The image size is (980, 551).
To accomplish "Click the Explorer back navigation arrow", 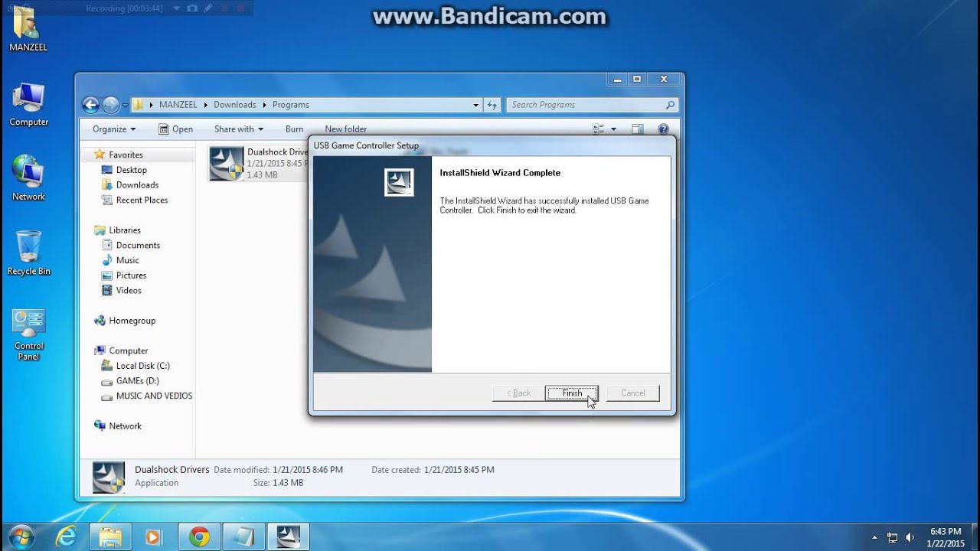I will click(x=90, y=105).
